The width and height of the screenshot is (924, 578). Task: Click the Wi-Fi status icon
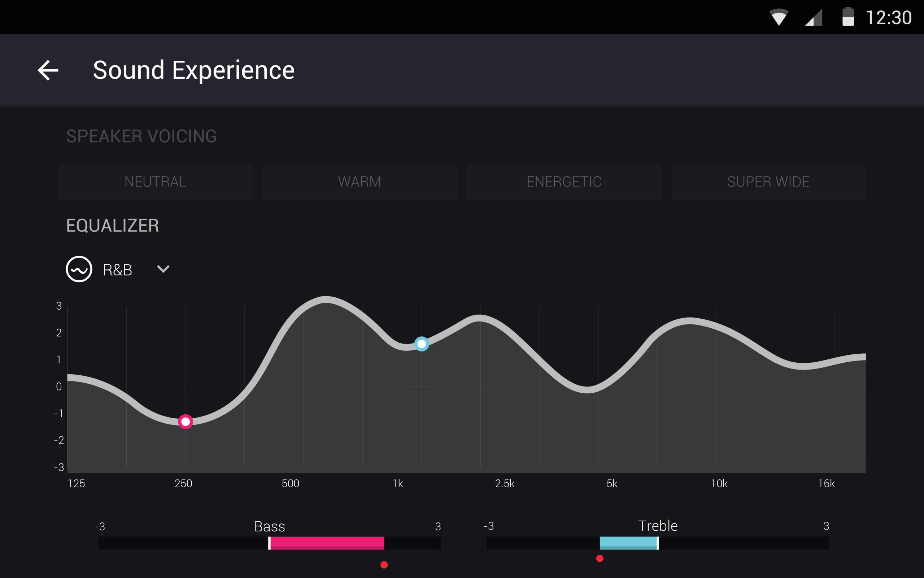(x=779, y=17)
